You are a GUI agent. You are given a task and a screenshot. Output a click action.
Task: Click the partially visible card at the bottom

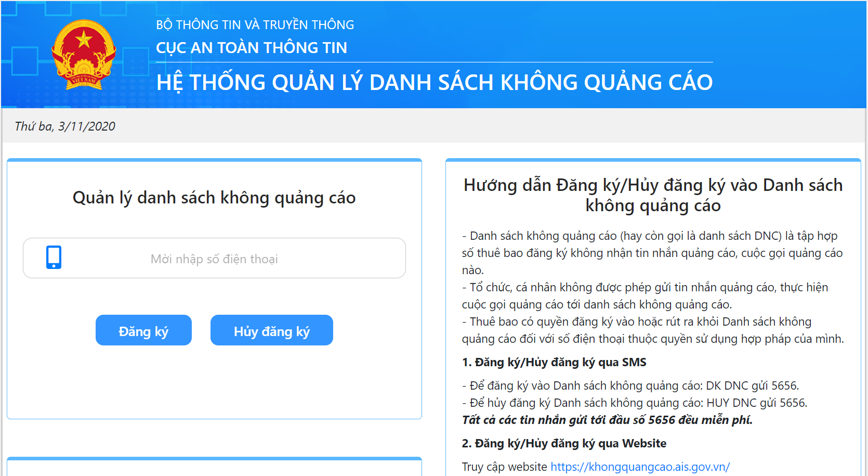(214, 467)
